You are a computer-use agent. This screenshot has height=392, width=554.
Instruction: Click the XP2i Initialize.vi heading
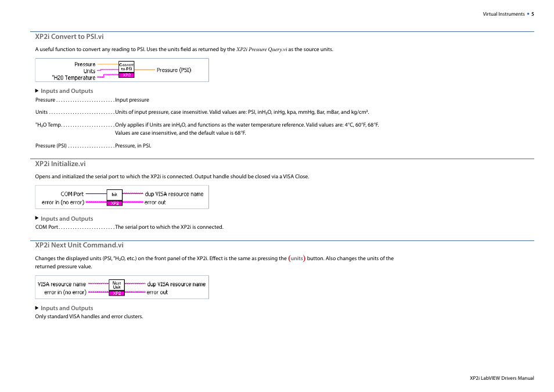click(60, 164)
